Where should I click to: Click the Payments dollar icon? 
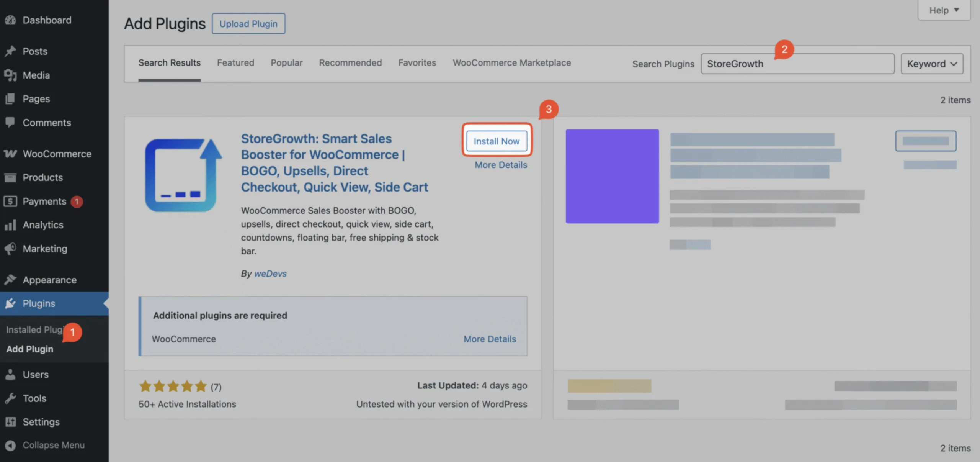click(10, 201)
